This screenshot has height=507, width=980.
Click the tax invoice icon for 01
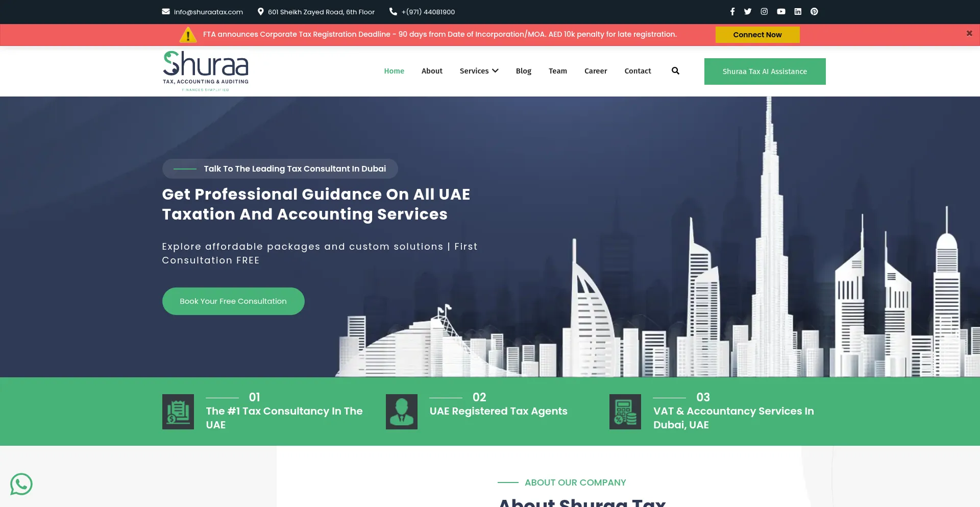178,412
